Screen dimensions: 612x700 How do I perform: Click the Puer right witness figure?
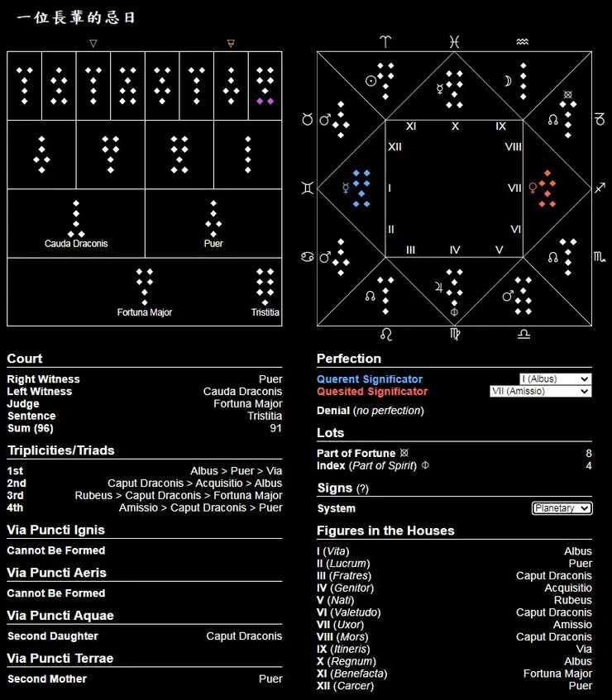point(213,218)
